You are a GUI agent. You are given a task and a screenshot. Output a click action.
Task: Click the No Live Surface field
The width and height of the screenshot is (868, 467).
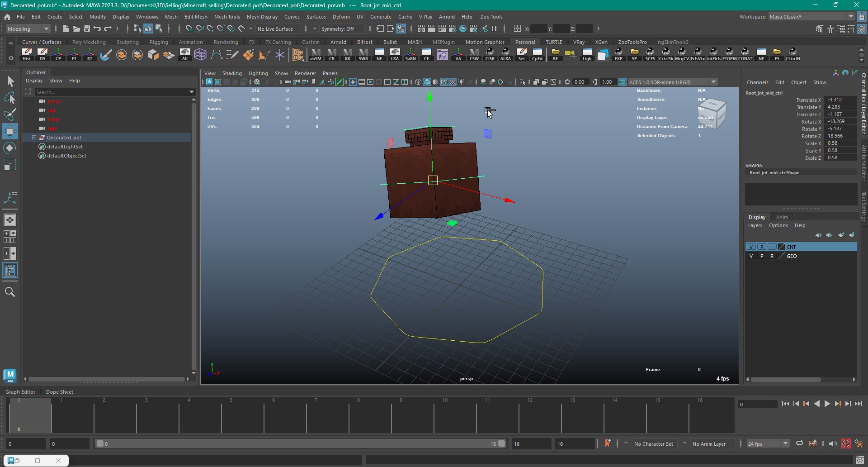[277, 29]
